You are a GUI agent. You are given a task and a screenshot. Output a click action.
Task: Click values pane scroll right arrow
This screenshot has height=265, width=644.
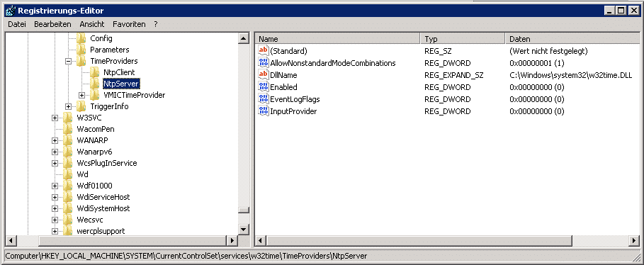635,241
